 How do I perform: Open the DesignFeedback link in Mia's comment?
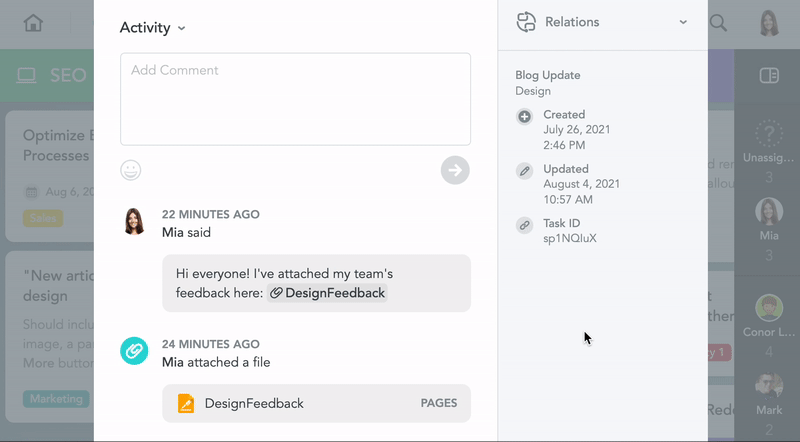coord(327,293)
